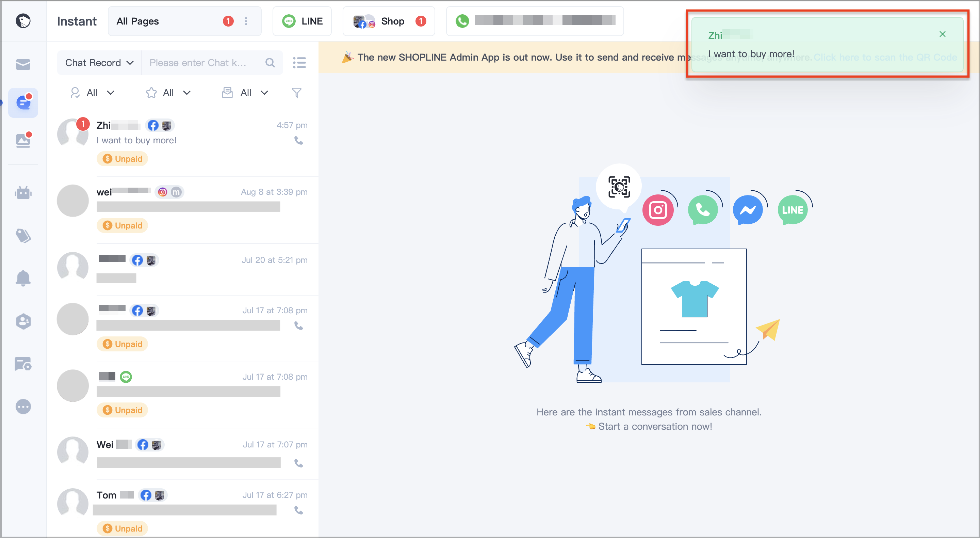This screenshot has width=980, height=538.
Task: Expand the assignee All filter dropdown
Action: pyautogui.click(x=93, y=93)
